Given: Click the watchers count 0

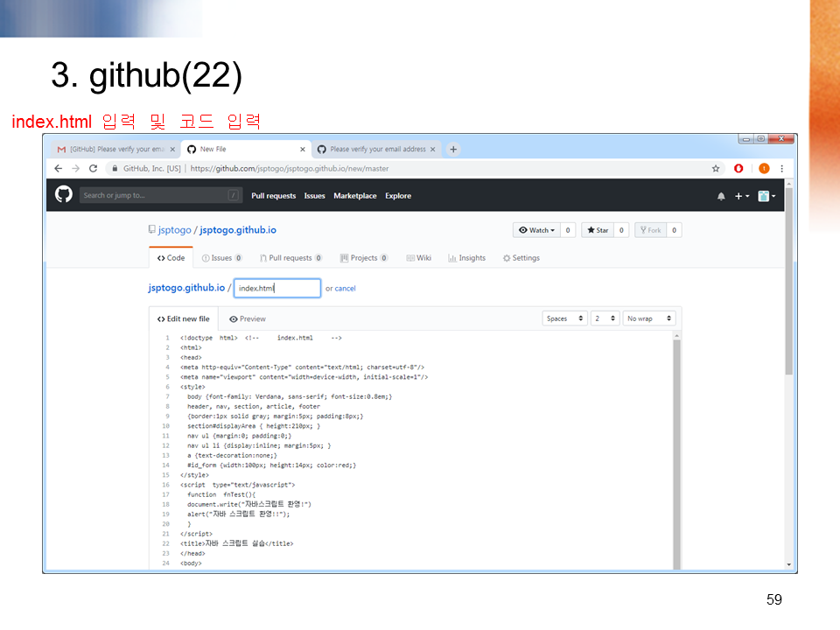Looking at the screenshot, I should pyautogui.click(x=568, y=230).
